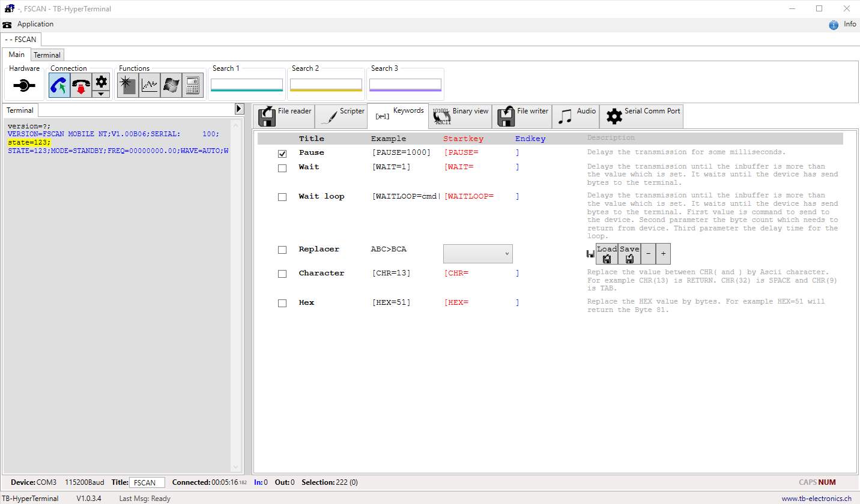Image resolution: width=860 pixels, height=504 pixels.
Task: Click the Startkey column header
Action: [x=463, y=139]
